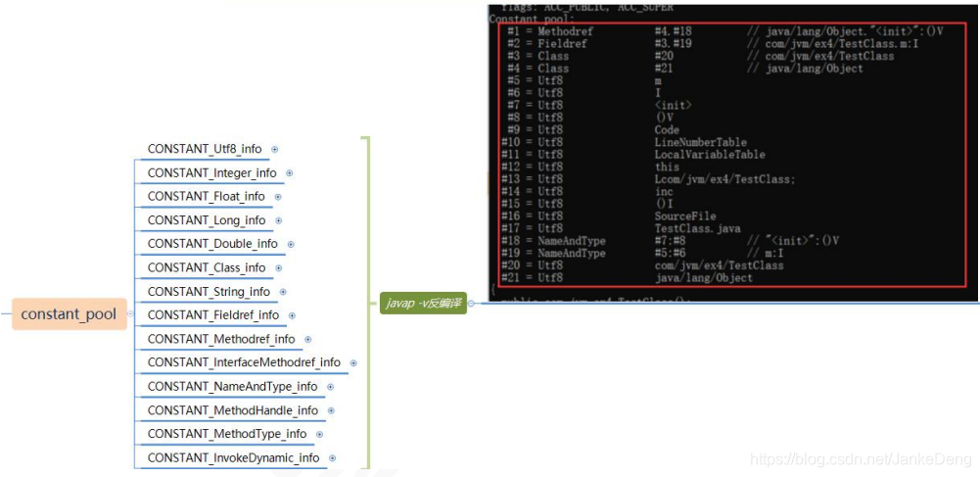980x477 pixels.
Task: Expand the CONSTANT_InvokeDynamic_info node
Action: click(333, 458)
